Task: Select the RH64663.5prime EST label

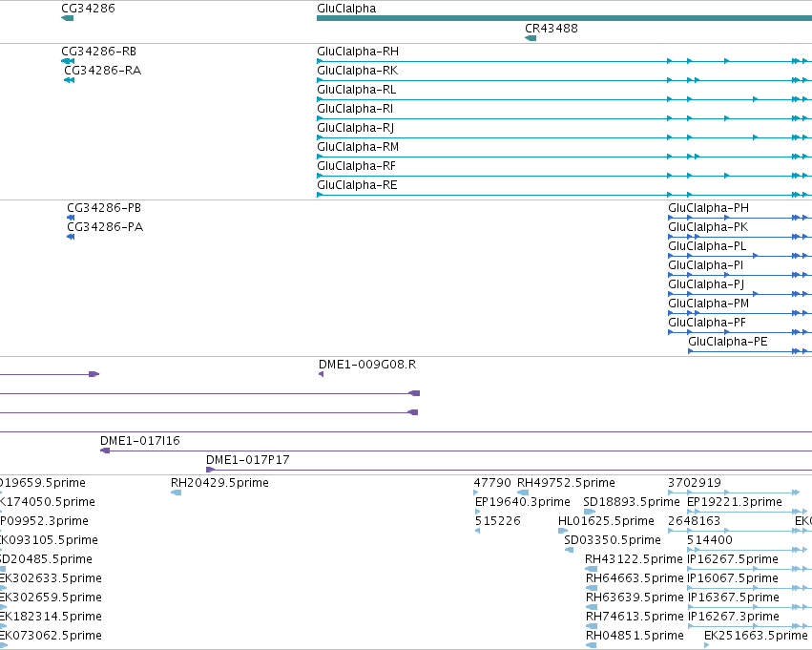Action: [635, 578]
